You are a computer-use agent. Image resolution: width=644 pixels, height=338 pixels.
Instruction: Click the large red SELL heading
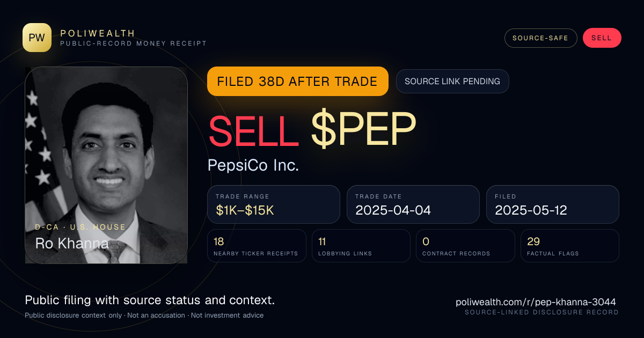pyautogui.click(x=254, y=129)
